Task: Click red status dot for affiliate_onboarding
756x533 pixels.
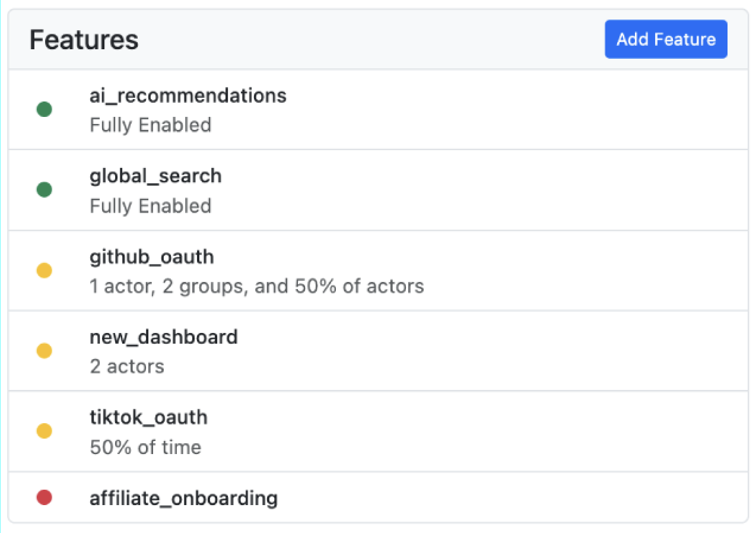Action: click(45, 497)
